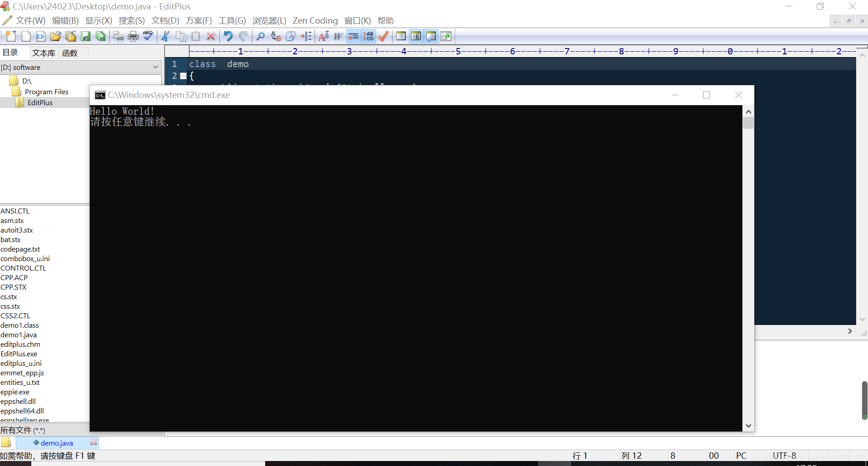Click UTF-8 encoding in status bar
Viewport: 868px width, 466px height.
[785, 456]
